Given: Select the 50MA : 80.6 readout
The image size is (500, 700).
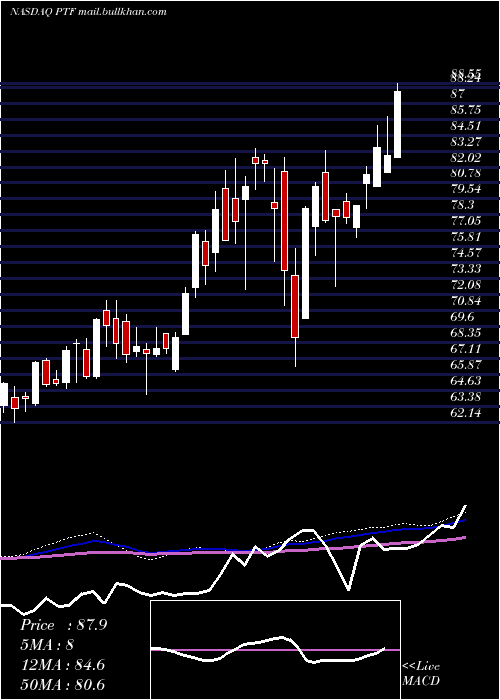Looking at the screenshot, I should [62, 684].
